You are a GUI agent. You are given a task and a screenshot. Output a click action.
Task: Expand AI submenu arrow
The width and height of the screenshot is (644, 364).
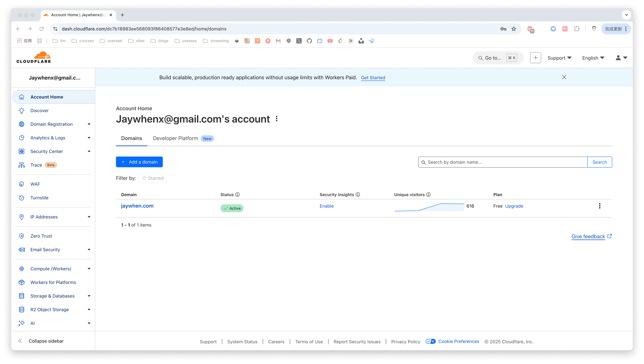(89, 323)
